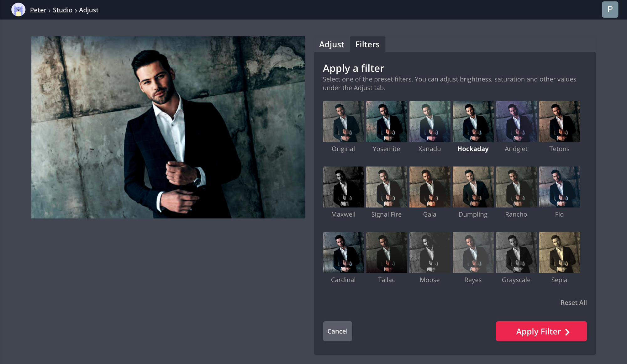Image resolution: width=627 pixels, height=364 pixels.
Task: Click Reset All to clear adjustments
Action: [573, 302]
